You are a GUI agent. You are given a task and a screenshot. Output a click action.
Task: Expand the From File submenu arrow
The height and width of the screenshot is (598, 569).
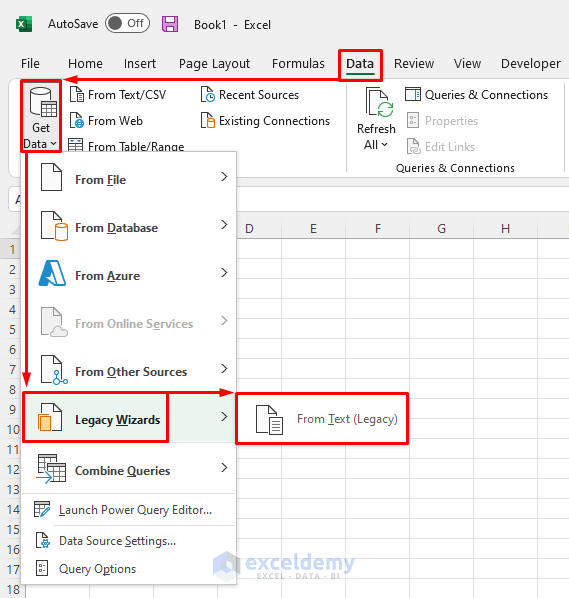click(x=224, y=177)
